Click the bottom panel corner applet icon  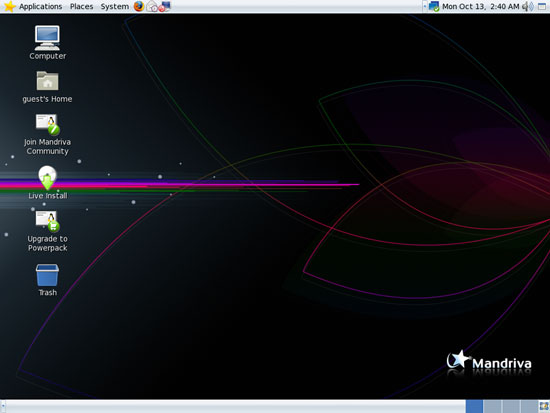[x=544, y=406]
